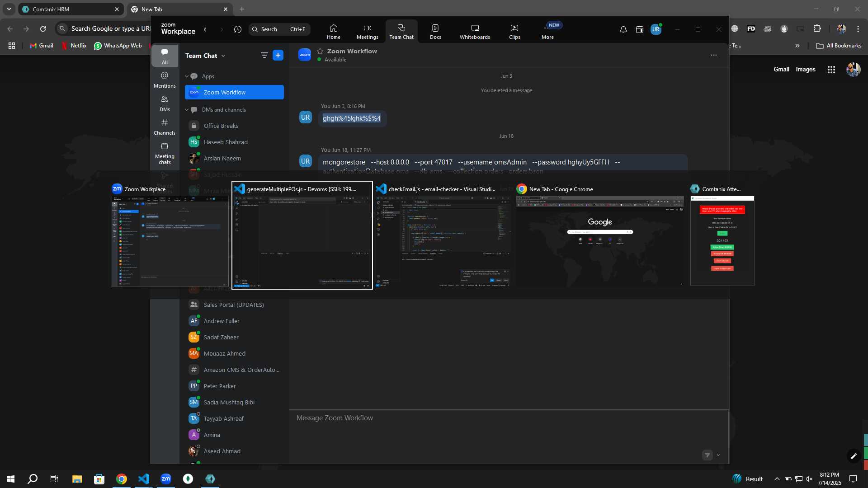
Task: Open Chrome extensions puzzle icon
Action: 817,29
